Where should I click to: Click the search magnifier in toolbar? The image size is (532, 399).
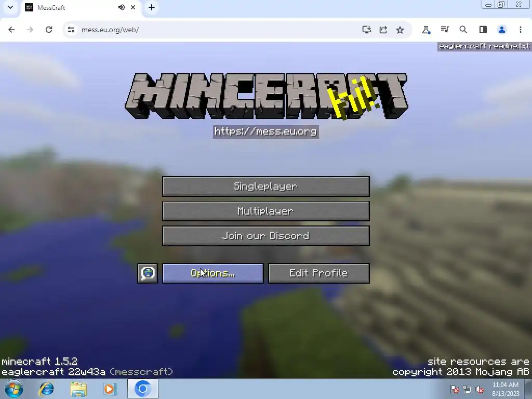pyautogui.click(x=463, y=30)
